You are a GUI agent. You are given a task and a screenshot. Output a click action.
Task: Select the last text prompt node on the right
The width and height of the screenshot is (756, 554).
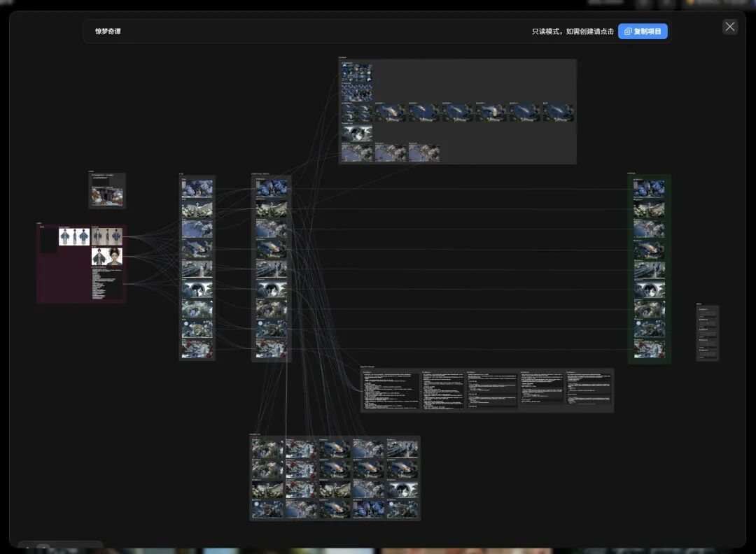(x=588, y=388)
